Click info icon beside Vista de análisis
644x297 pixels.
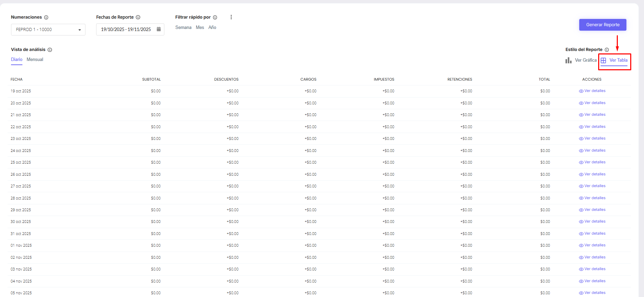click(x=50, y=50)
